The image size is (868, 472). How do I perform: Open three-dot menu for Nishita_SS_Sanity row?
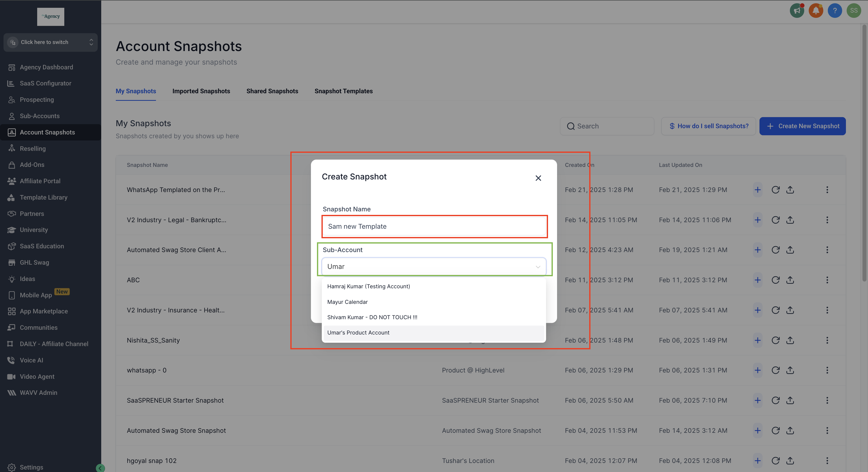[827, 340]
